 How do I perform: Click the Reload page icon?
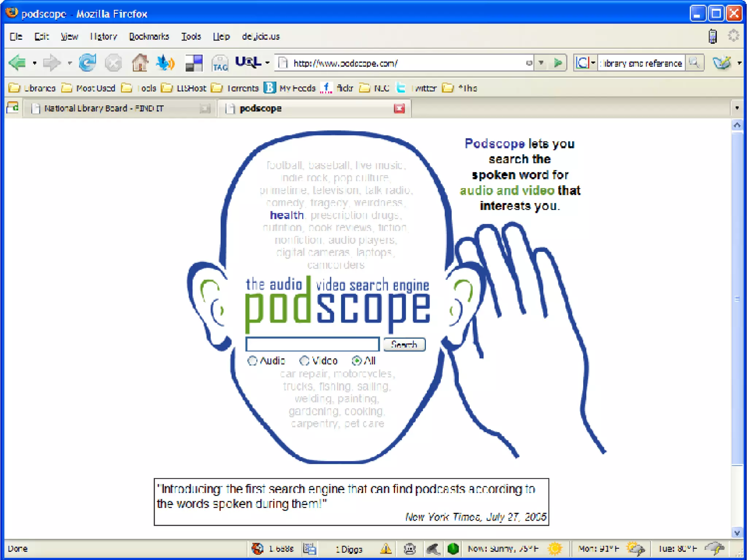[87, 63]
